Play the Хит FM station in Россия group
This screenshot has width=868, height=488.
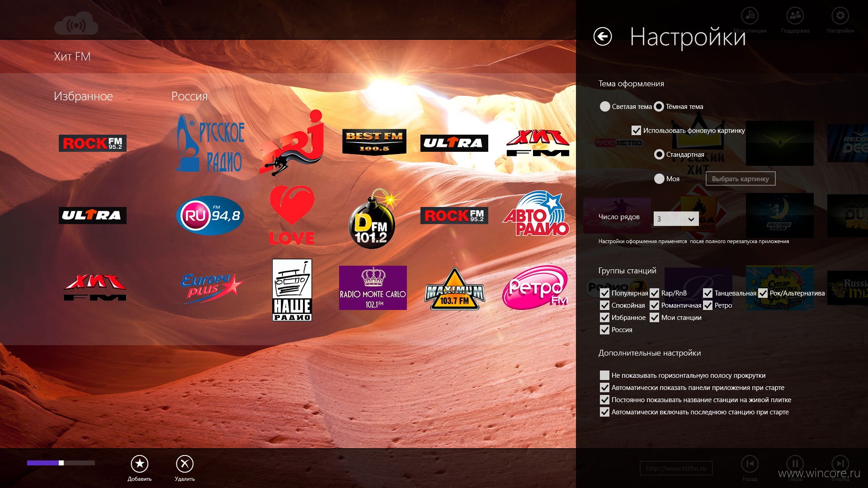point(538,143)
